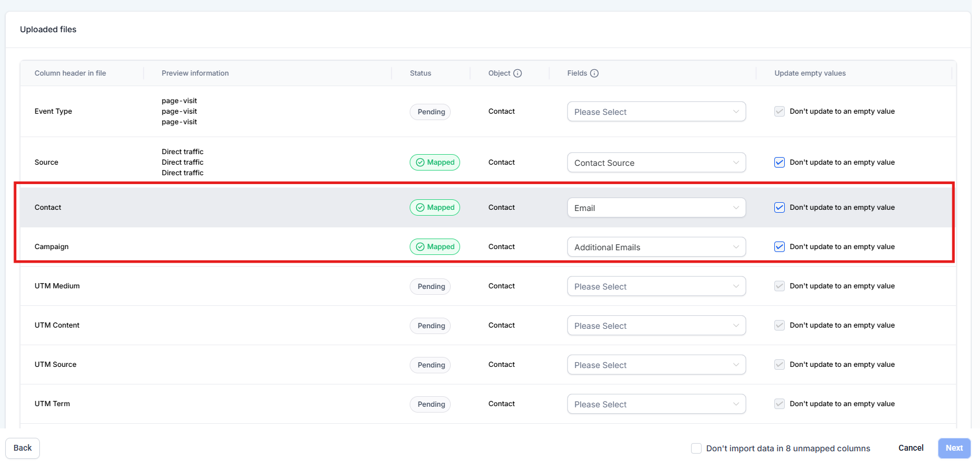The height and width of the screenshot is (463, 980).
Task: Click the Column header in file heading
Action: pos(70,73)
